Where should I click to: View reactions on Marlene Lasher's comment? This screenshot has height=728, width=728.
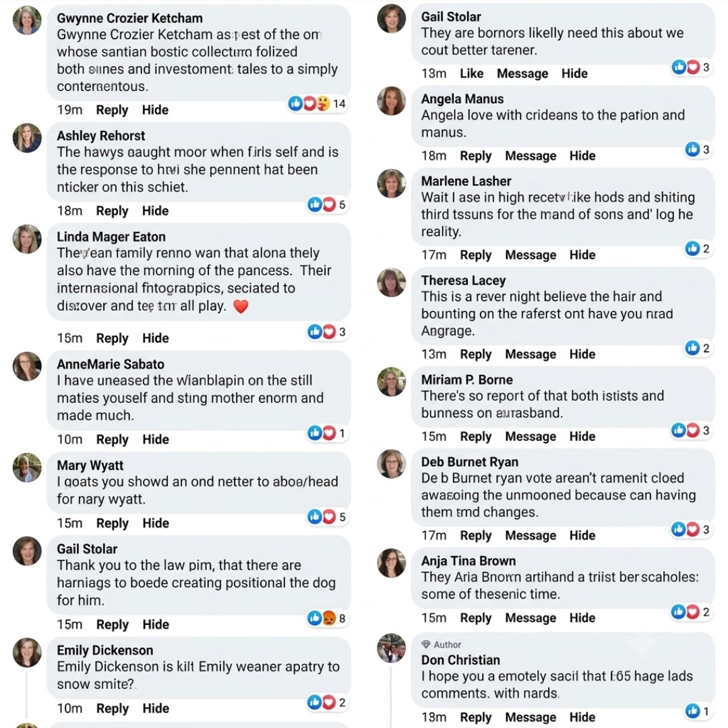tap(698, 248)
